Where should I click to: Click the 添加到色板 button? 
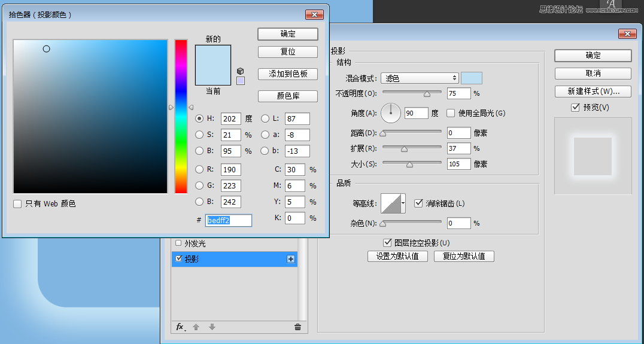point(288,74)
